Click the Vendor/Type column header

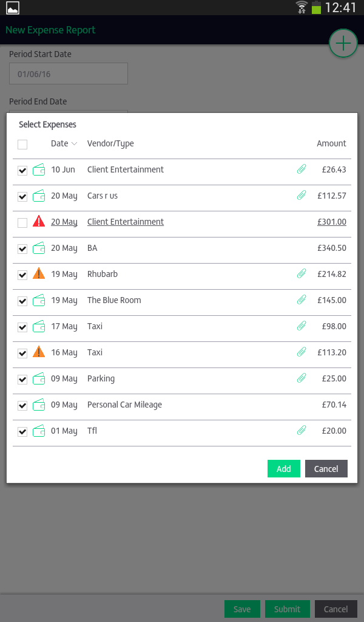110,143
